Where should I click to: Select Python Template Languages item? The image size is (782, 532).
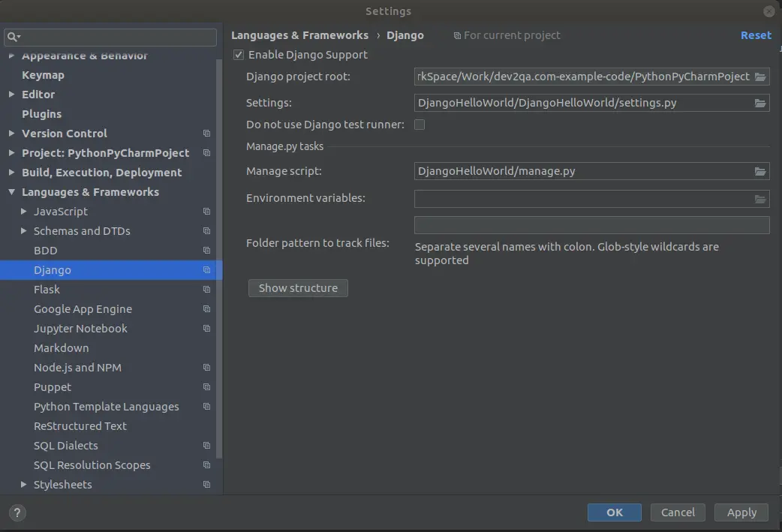pyautogui.click(x=107, y=407)
